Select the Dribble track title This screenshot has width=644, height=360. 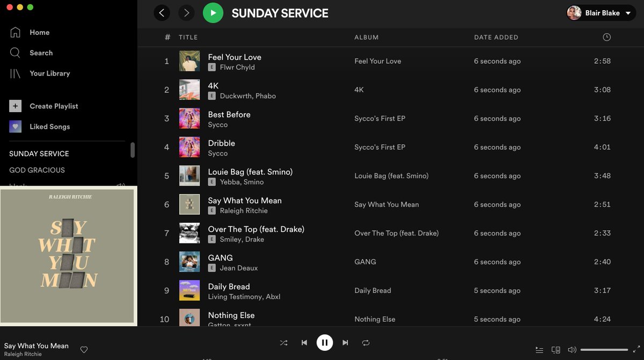tap(222, 143)
